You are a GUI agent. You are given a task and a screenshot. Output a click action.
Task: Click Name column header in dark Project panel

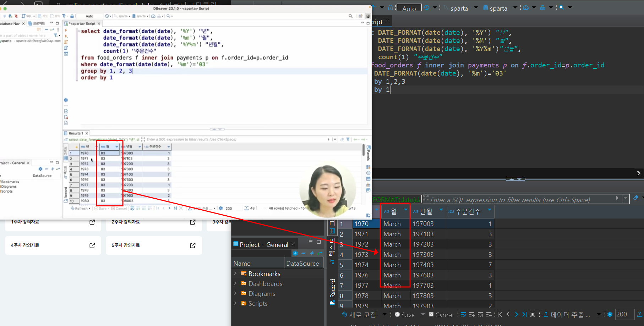pyautogui.click(x=258, y=263)
